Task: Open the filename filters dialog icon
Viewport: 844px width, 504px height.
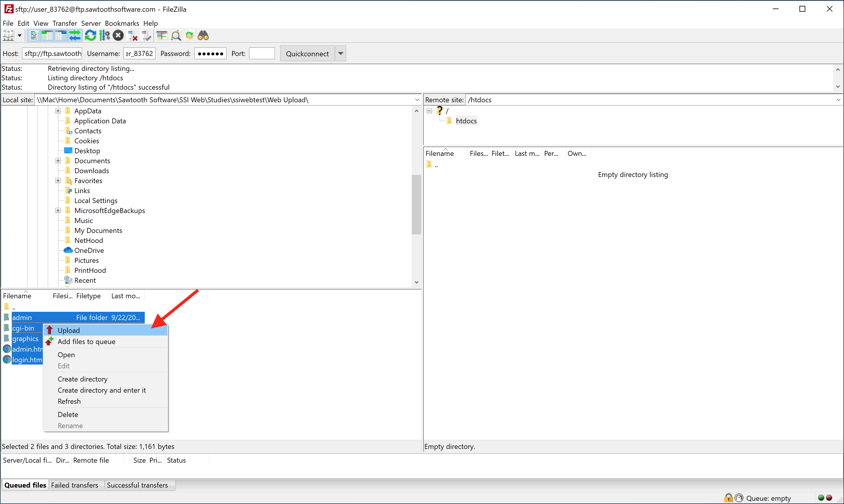Action: [162, 36]
